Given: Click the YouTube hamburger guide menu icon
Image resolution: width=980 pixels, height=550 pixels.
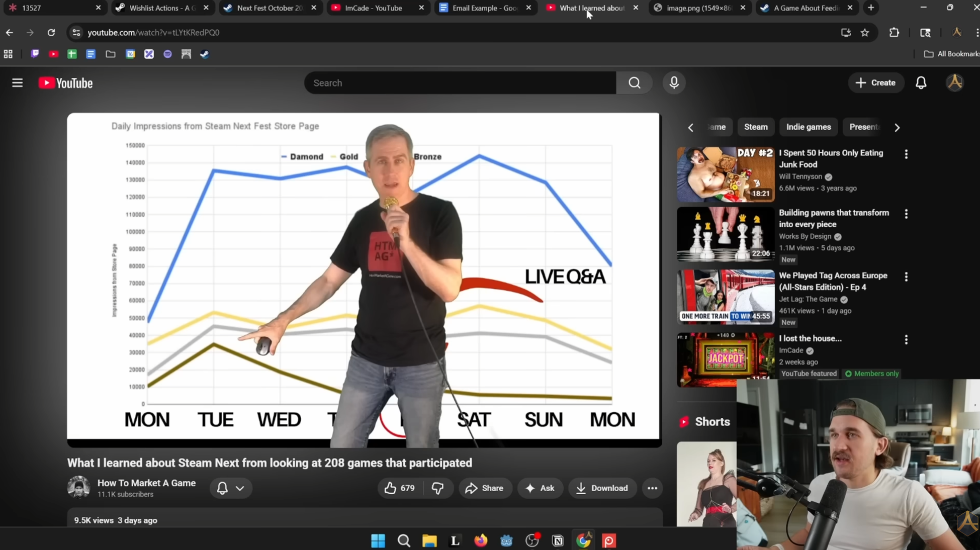Looking at the screenshot, I should (x=17, y=83).
